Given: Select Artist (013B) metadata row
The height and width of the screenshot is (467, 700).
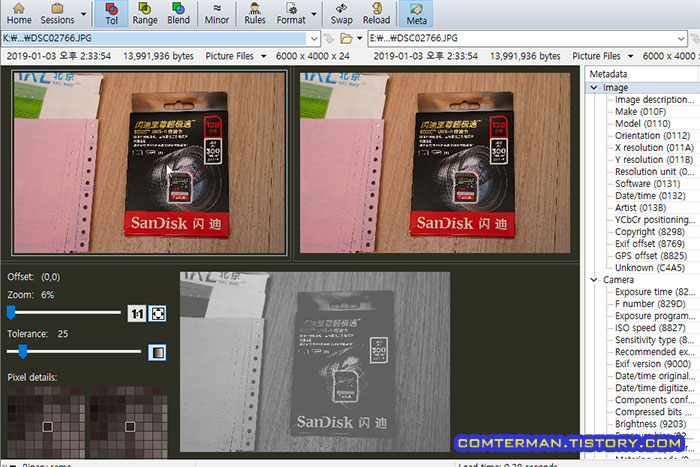Looking at the screenshot, I should 640,208.
